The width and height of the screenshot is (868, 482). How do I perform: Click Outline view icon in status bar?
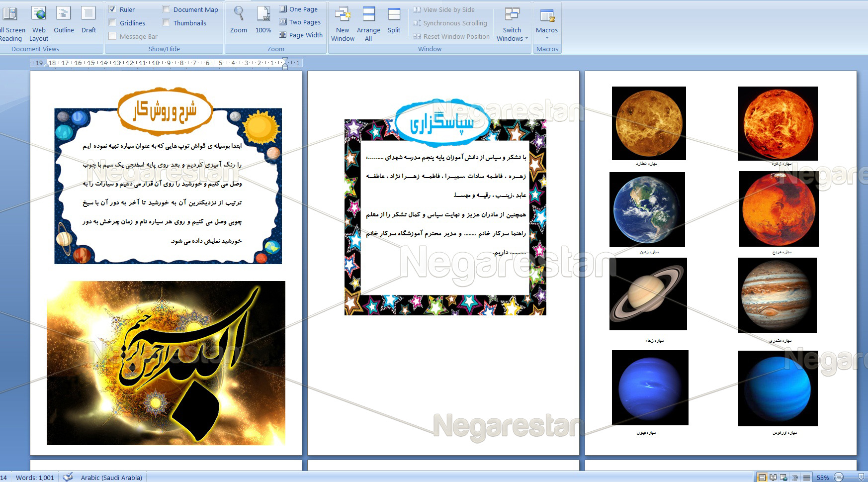(x=795, y=478)
